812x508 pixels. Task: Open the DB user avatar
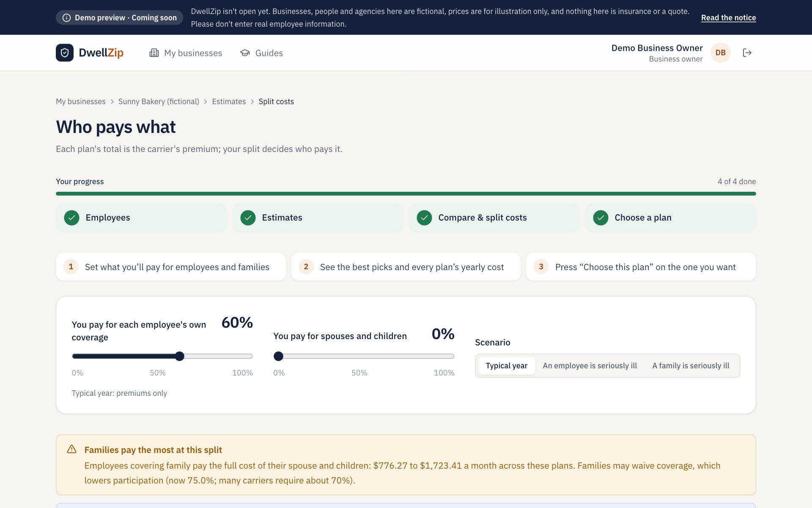[721, 52]
